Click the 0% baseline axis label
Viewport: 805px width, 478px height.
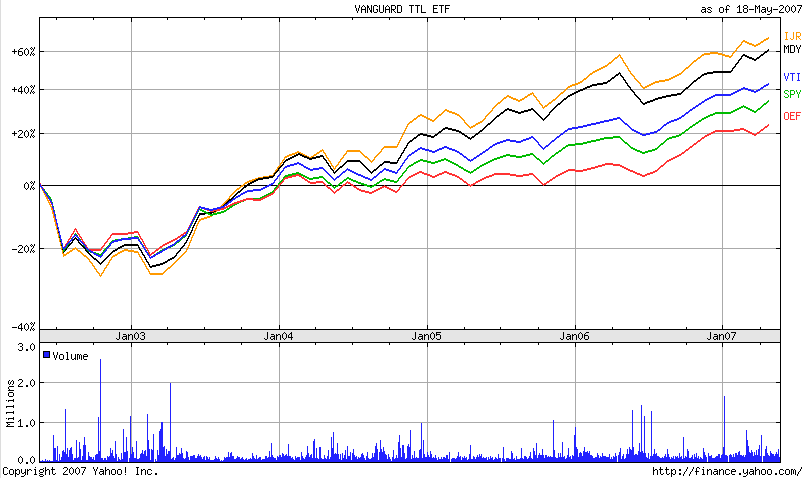(x=30, y=186)
